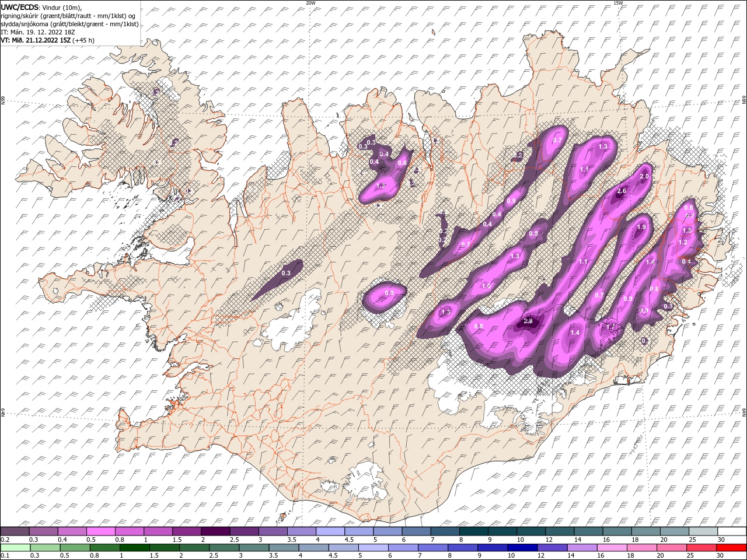Click the 20W longitude label

tap(311, 3)
